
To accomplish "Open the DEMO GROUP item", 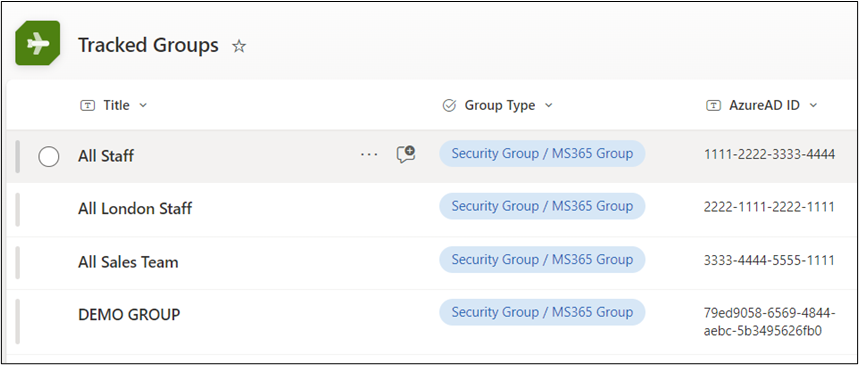I will pyautogui.click(x=129, y=315).
